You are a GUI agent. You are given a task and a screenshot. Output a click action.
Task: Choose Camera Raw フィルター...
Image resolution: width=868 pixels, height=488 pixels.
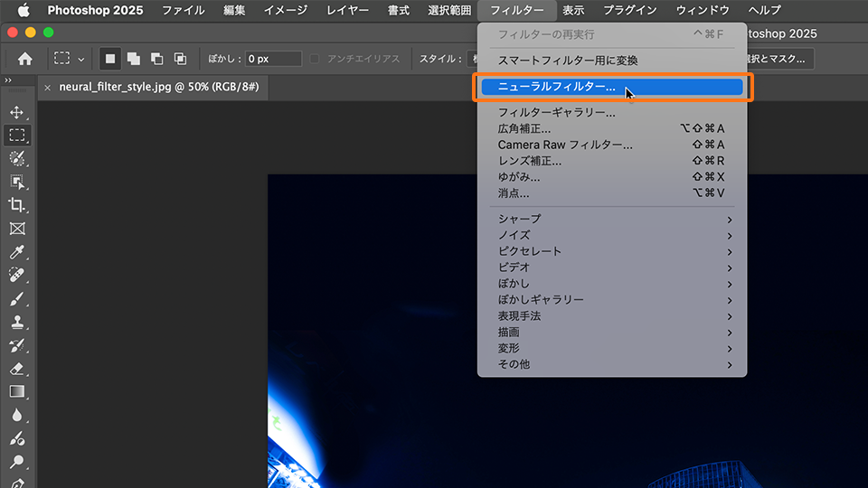pos(612,145)
